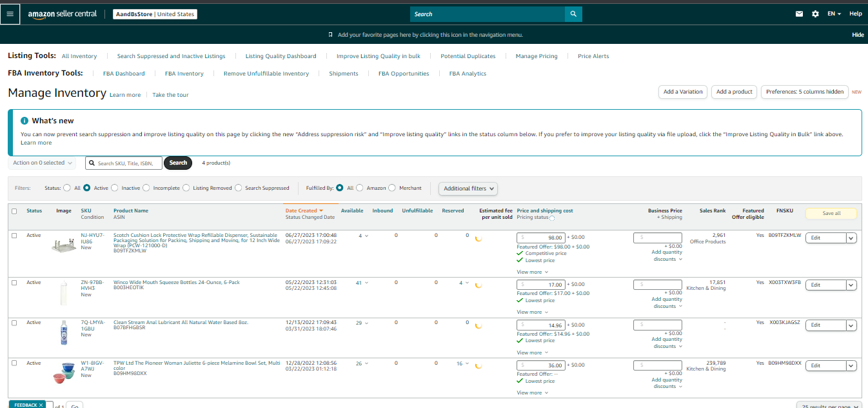Open the mail messages icon

click(x=800, y=14)
